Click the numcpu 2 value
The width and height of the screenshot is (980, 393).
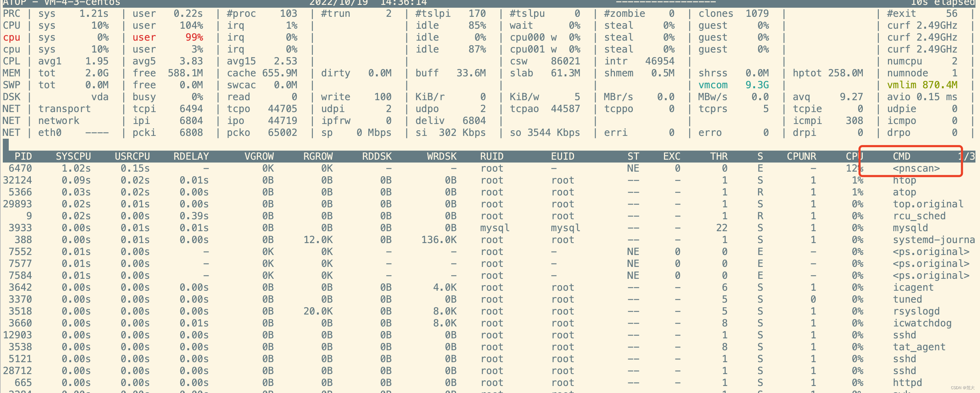point(922,61)
